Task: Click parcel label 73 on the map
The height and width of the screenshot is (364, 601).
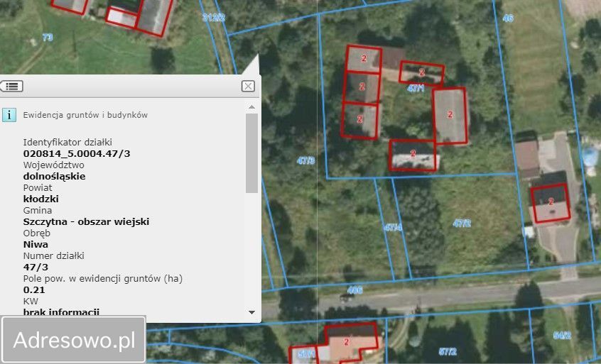Action: 48,37
